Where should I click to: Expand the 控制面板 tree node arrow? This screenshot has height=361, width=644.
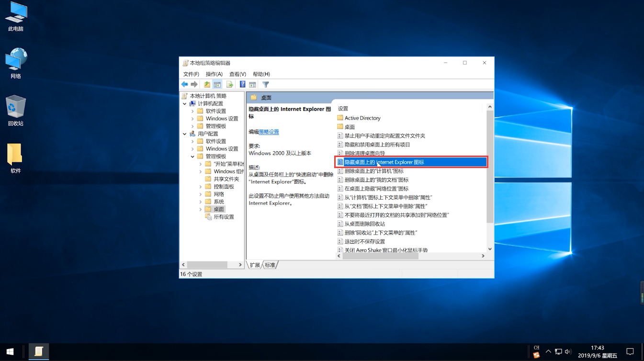201,186
